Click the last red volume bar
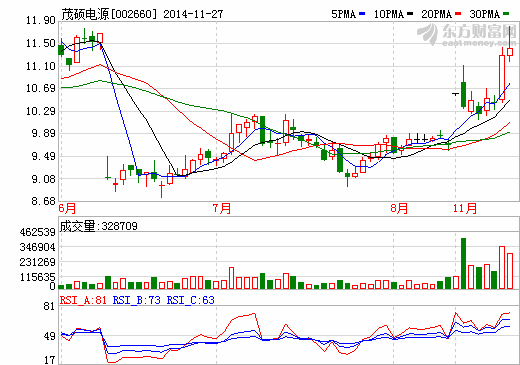520x365 pixels. (x=510, y=271)
